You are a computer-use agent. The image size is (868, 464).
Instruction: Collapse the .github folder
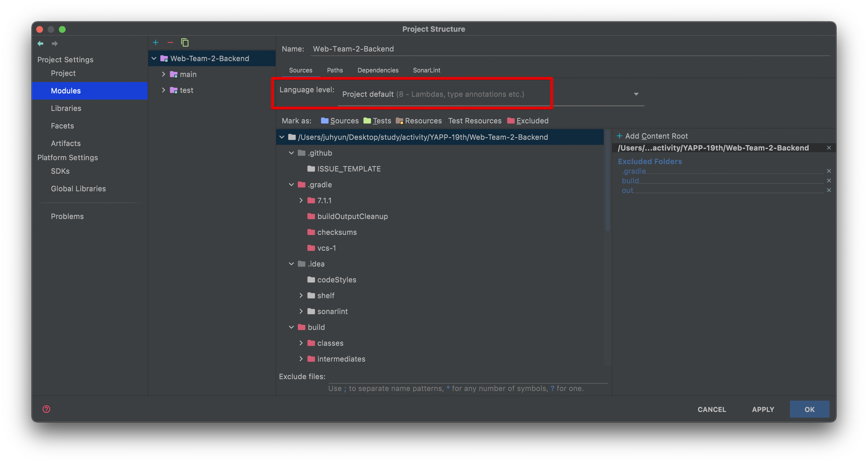[291, 153]
